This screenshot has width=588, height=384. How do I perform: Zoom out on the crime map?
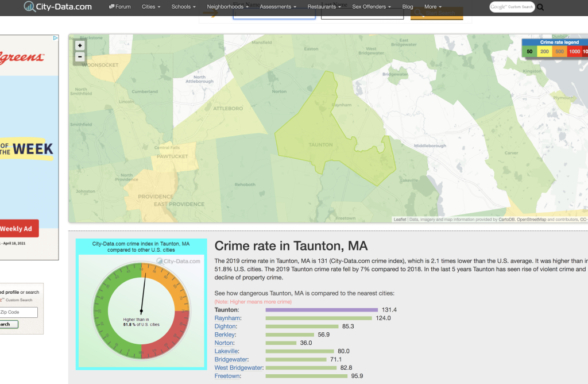point(80,56)
